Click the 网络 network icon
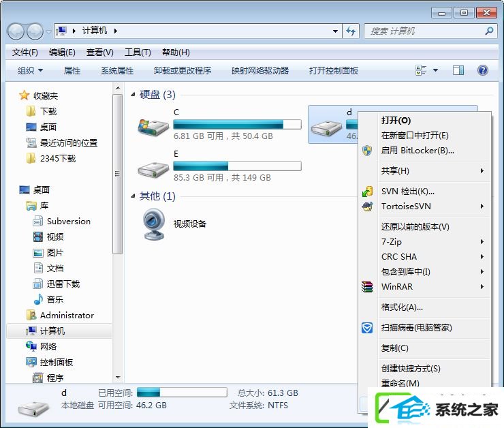 31,346
